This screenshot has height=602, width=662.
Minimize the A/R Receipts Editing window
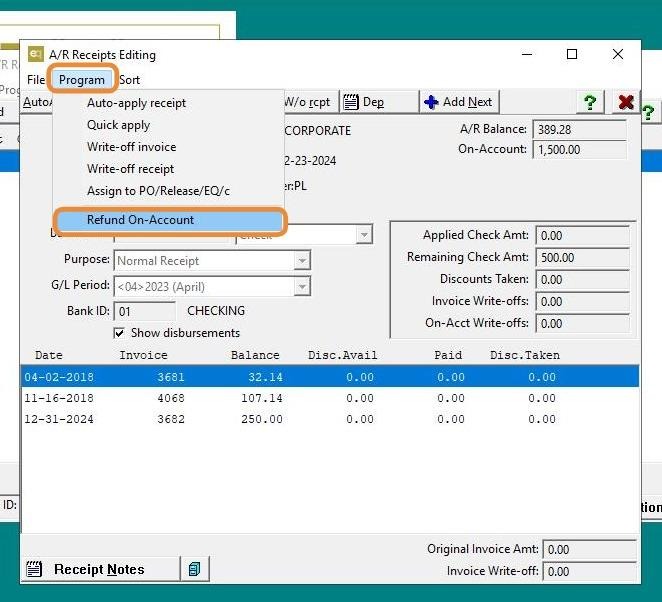click(526, 54)
